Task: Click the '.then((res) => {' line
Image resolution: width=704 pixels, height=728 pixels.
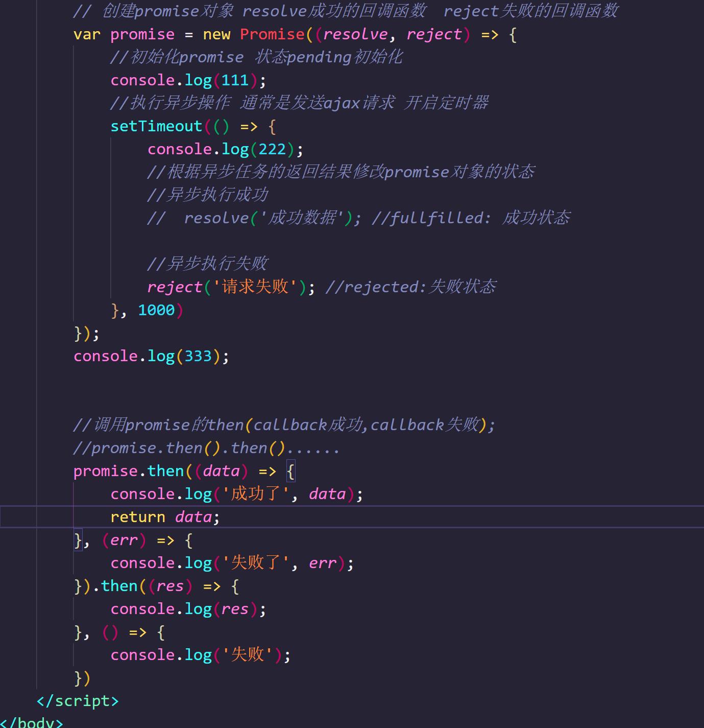Action: (157, 586)
